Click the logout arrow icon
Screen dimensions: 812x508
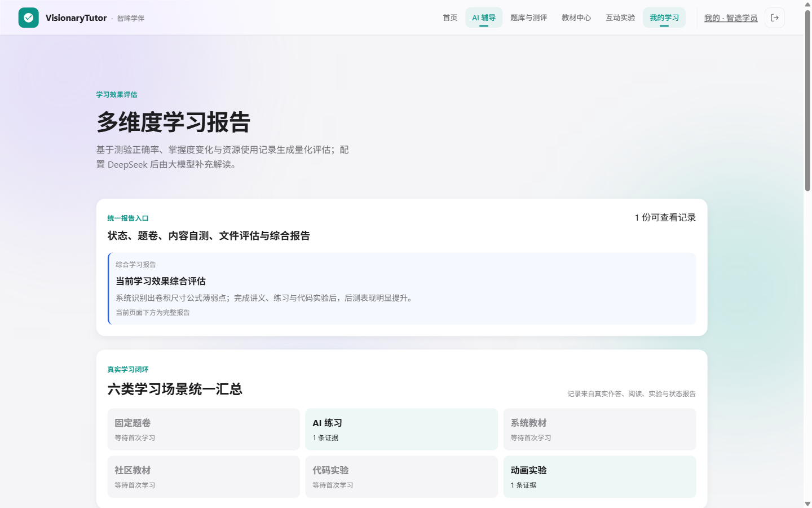point(775,17)
